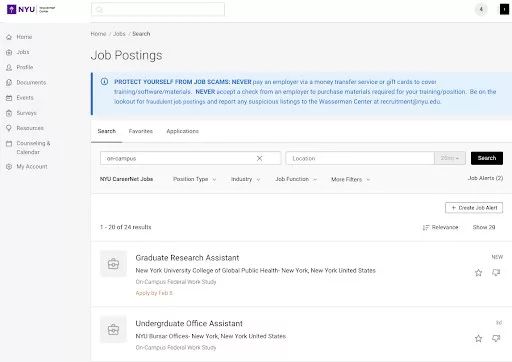Screen dimensions: 512x362
Task: Select the Search tab
Action: 107,131
